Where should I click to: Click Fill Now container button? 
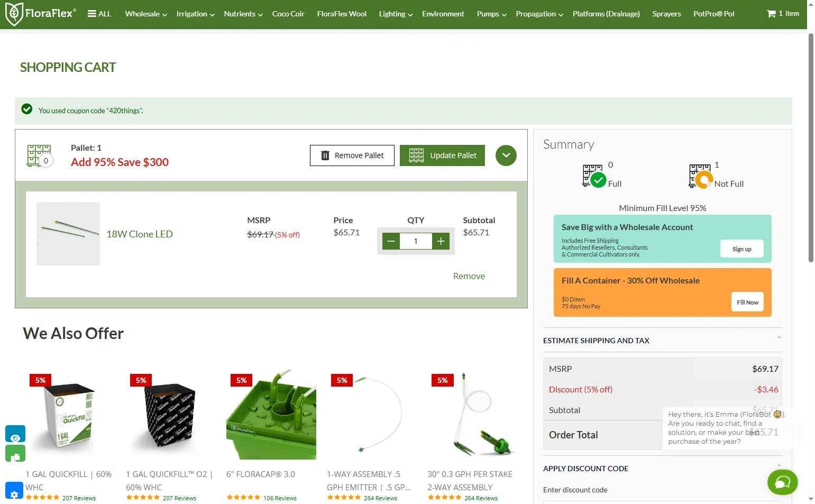747,302
